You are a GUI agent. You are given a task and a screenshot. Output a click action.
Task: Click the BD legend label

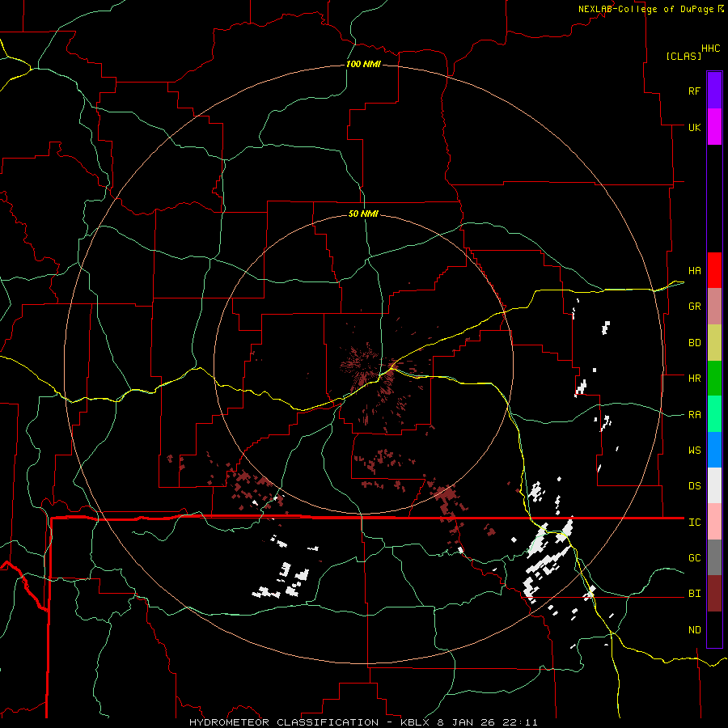(x=694, y=343)
